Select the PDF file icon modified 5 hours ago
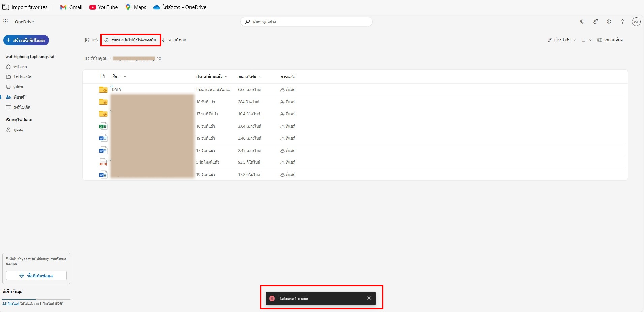The height and width of the screenshot is (312, 644). coord(103,162)
